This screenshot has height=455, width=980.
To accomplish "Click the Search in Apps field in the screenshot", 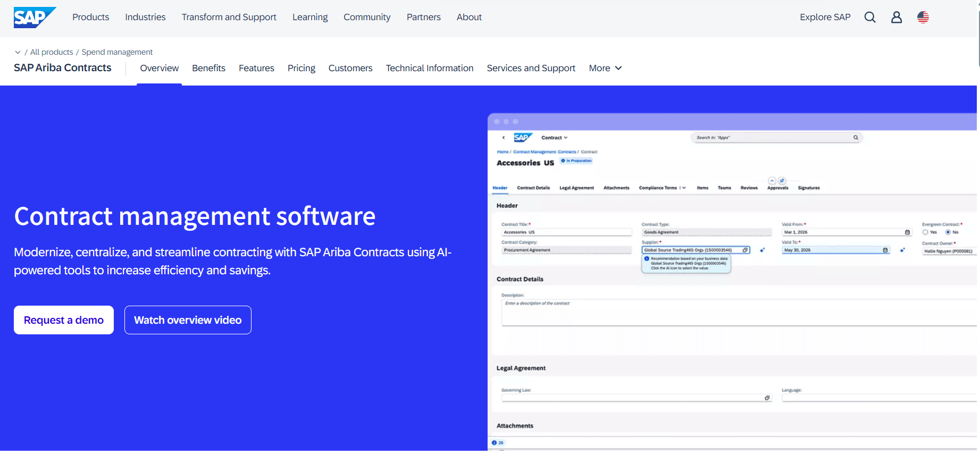I will coord(776,138).
